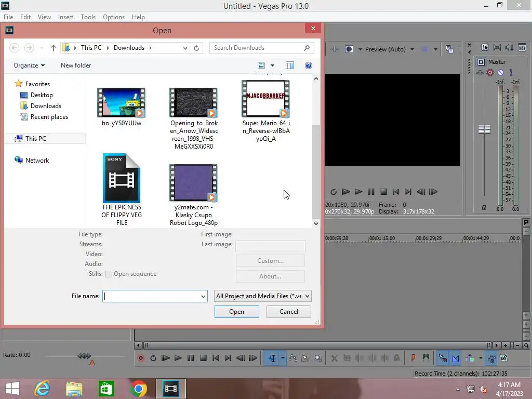Toggle Ignore Event Grouping

click(x=504, y=358)
